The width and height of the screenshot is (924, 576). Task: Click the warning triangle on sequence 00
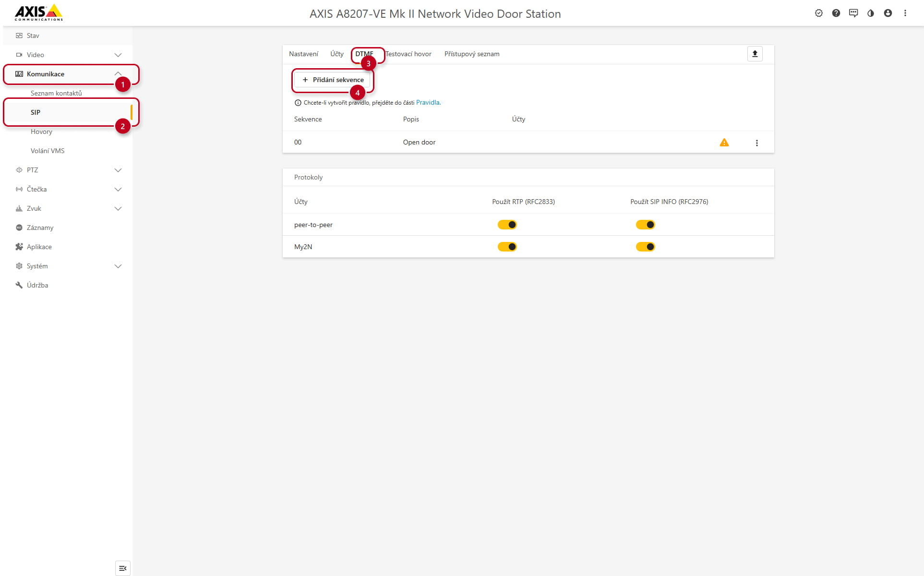(x=724, y=143)
